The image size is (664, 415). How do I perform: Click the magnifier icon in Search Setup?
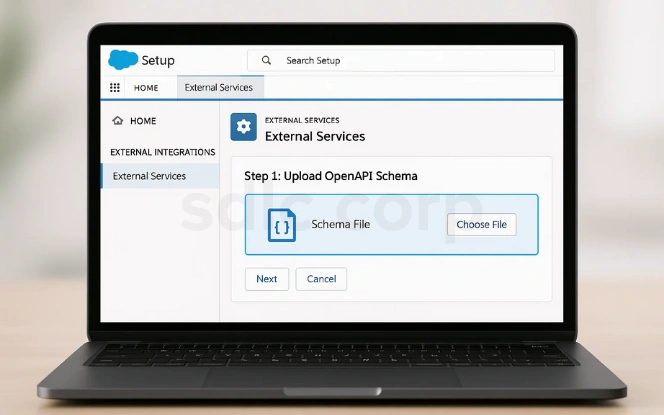click(266, 60)
